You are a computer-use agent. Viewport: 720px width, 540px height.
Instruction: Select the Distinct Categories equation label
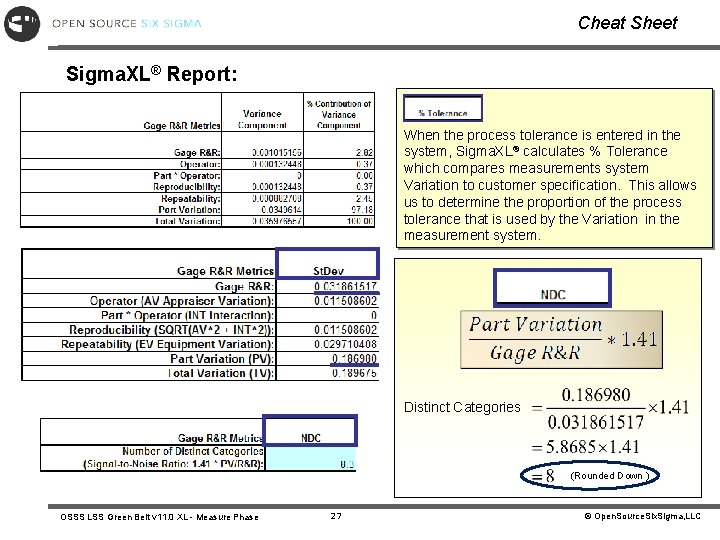click(x=462, y=407)
